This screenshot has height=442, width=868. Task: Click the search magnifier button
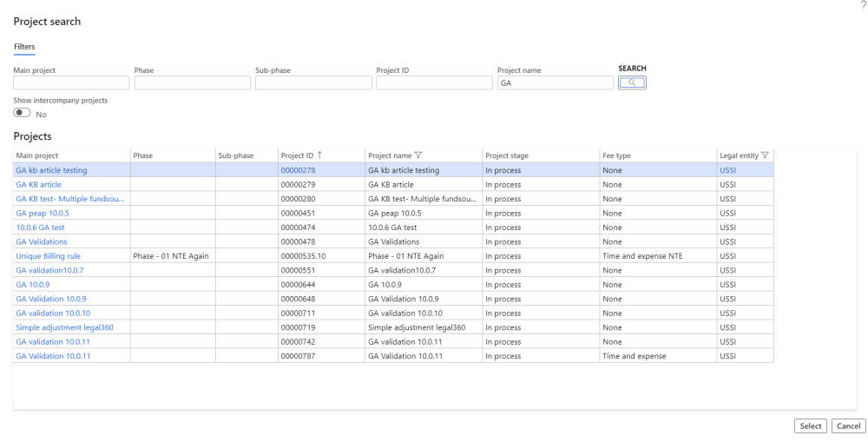click(x=632, y=82)
